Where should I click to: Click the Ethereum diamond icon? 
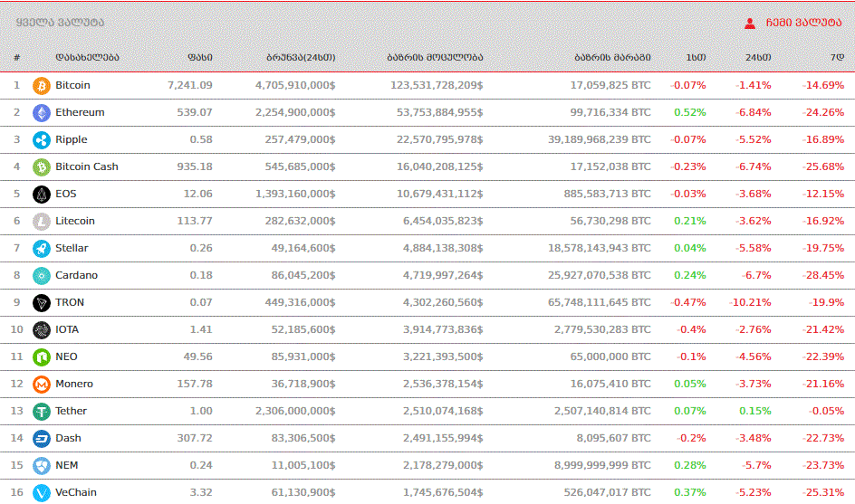pos(41,113)
